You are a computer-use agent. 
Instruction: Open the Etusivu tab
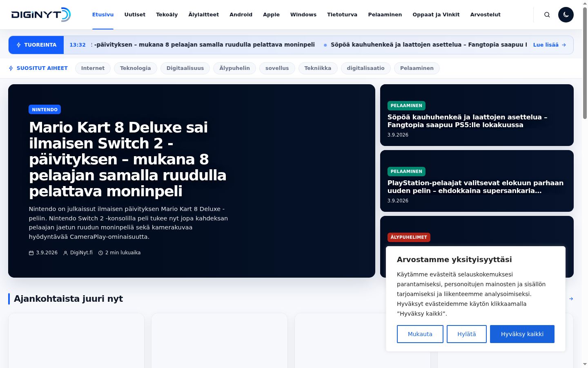[x=103, y=15]
